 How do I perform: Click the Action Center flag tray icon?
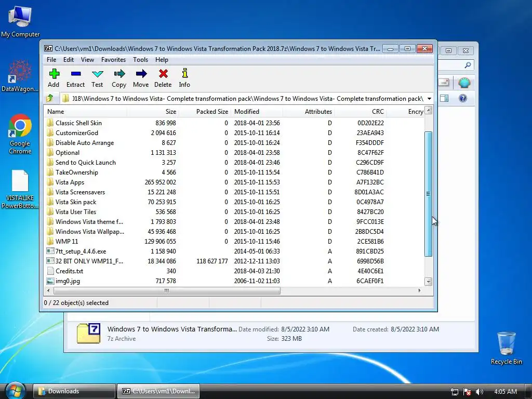(467, 392)
